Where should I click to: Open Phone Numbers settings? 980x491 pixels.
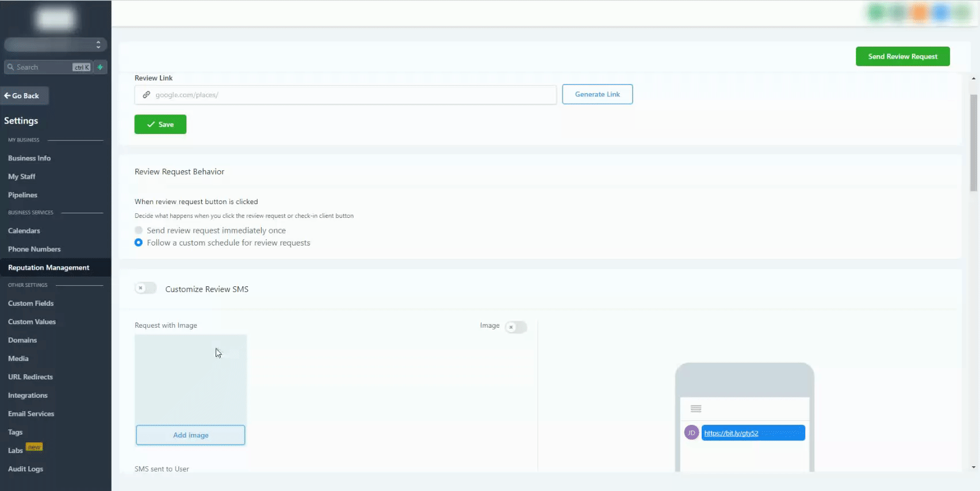coord(35,249)
